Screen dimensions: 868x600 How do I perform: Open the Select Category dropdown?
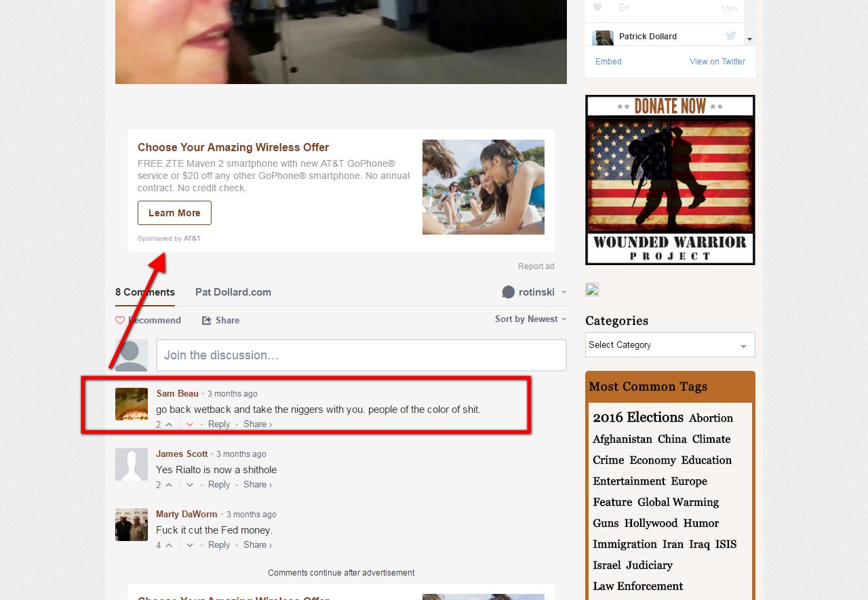point(670,344)
